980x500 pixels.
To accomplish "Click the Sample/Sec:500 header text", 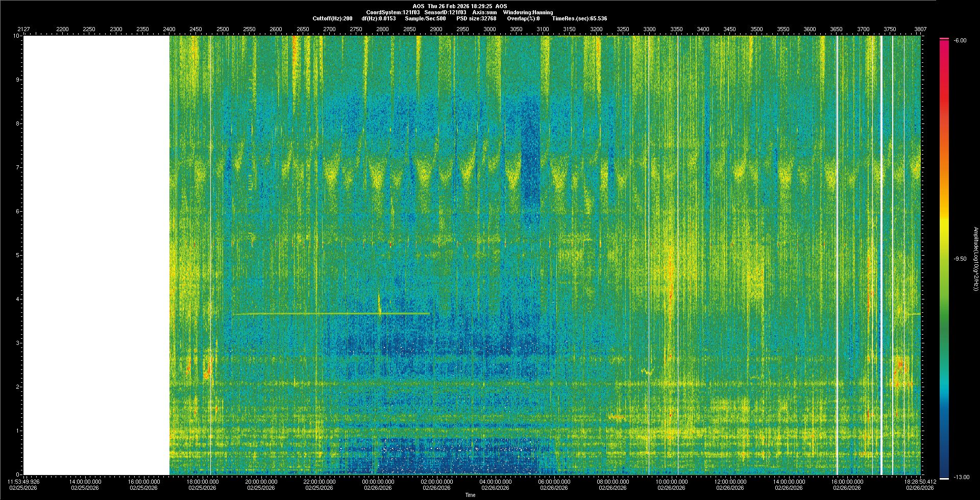I will pos(425,18).
